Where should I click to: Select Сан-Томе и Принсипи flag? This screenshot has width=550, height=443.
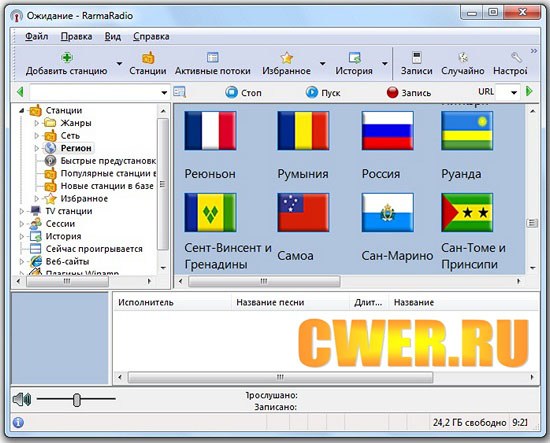pyautogui.click(x=467, y=212)
